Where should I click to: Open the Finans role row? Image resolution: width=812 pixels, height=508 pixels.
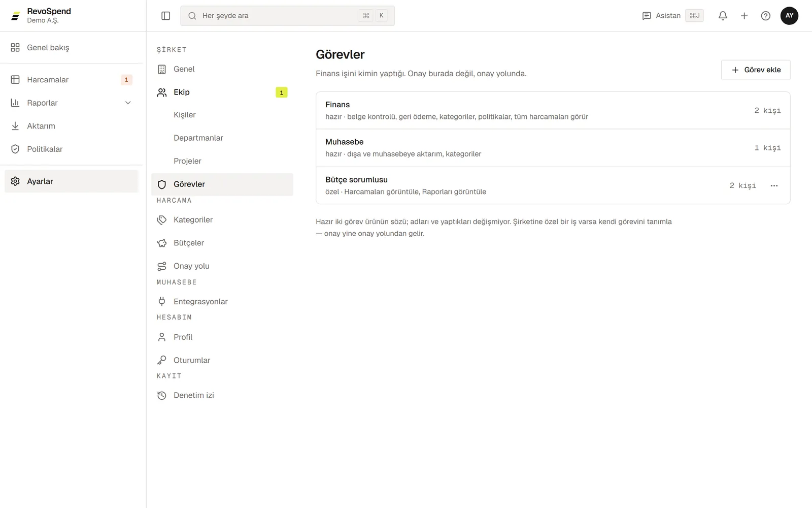[553, 110]
